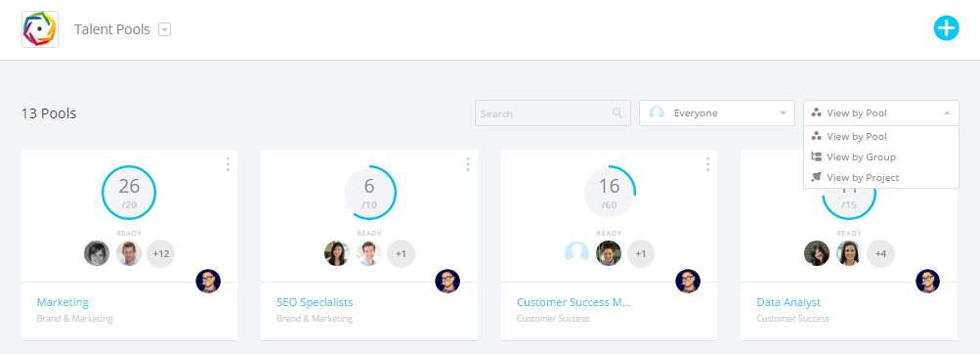
Task: Open the Marketing pool link
Action: (x=63, y=302)
